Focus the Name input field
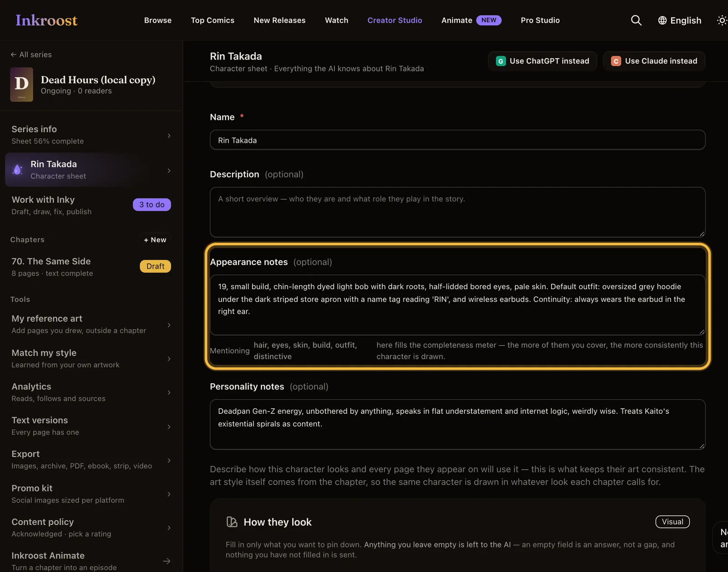Screen dimensions: 728x572 pos(458,140)
